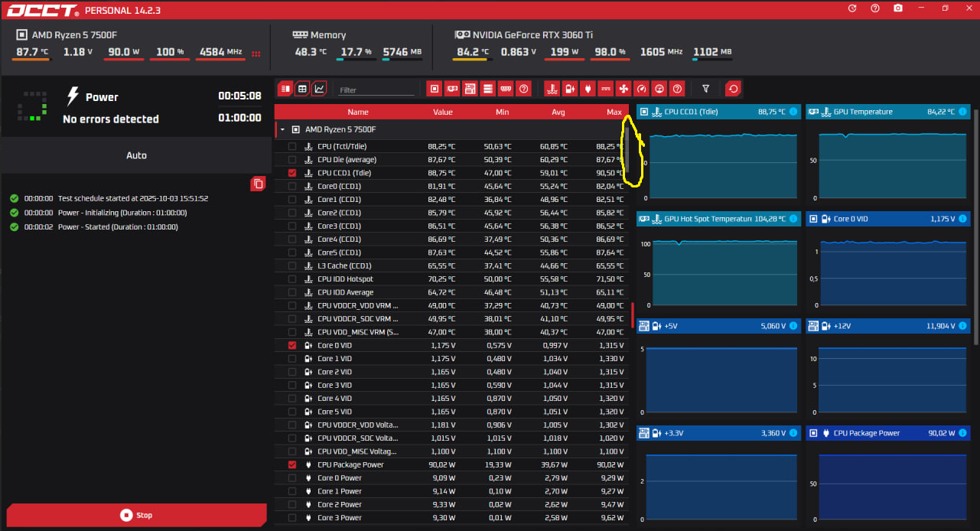Toggle the temperature sensors filter icon
Screen dimensions: 980x531
[552, 89]
